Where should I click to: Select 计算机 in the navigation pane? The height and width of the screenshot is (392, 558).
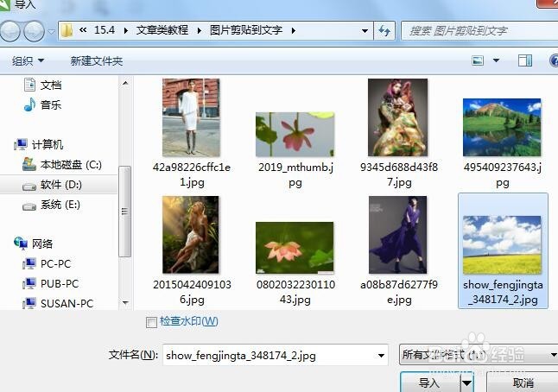click(48, 145)
